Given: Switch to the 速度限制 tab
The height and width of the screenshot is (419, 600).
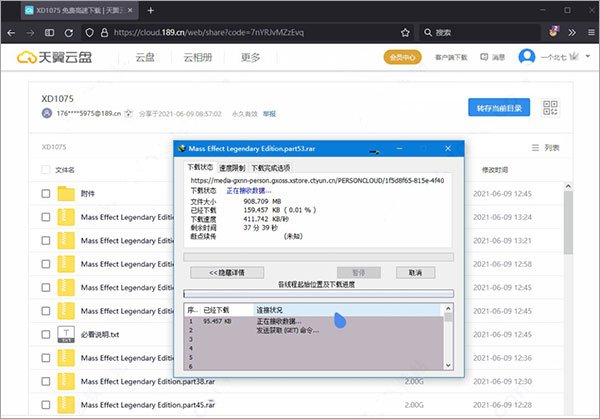Looking at the screenshot, I should click(232, 166).
